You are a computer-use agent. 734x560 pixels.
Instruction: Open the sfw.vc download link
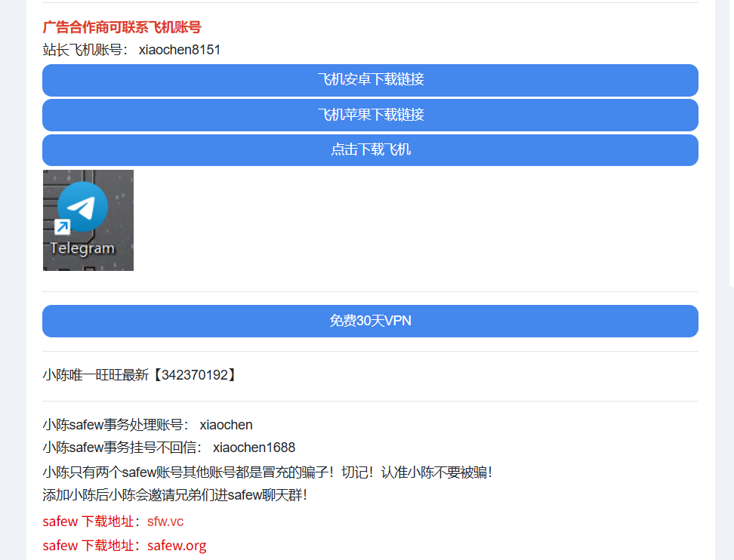(x=165, y=522)
